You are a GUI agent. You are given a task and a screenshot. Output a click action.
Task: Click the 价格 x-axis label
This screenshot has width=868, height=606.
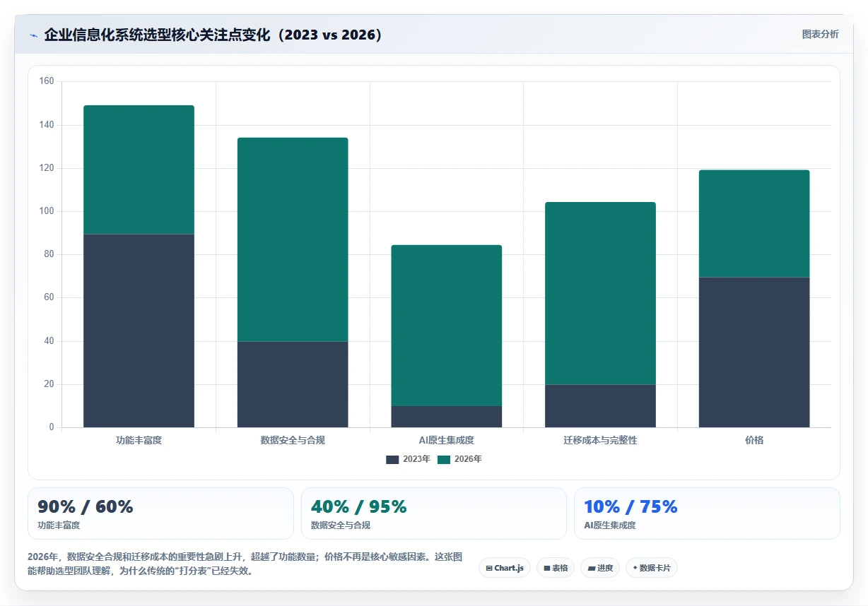pyautogui.click(x=754, y=440)
